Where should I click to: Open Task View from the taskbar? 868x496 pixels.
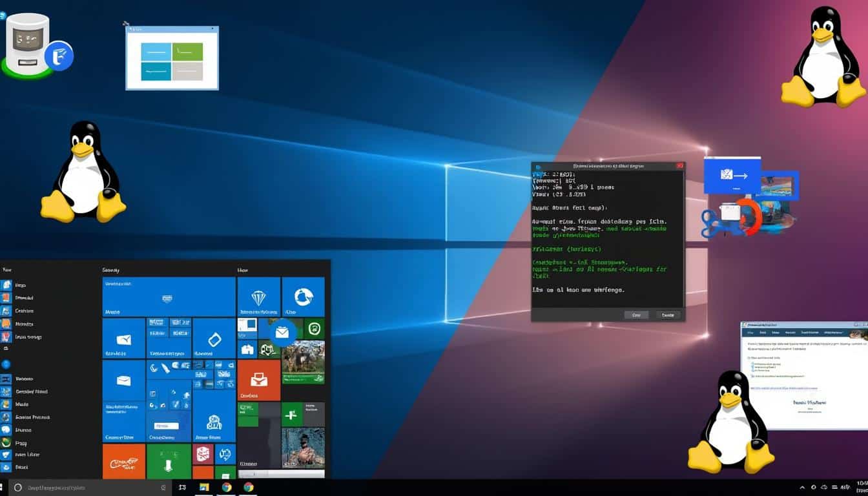(183, 488)
